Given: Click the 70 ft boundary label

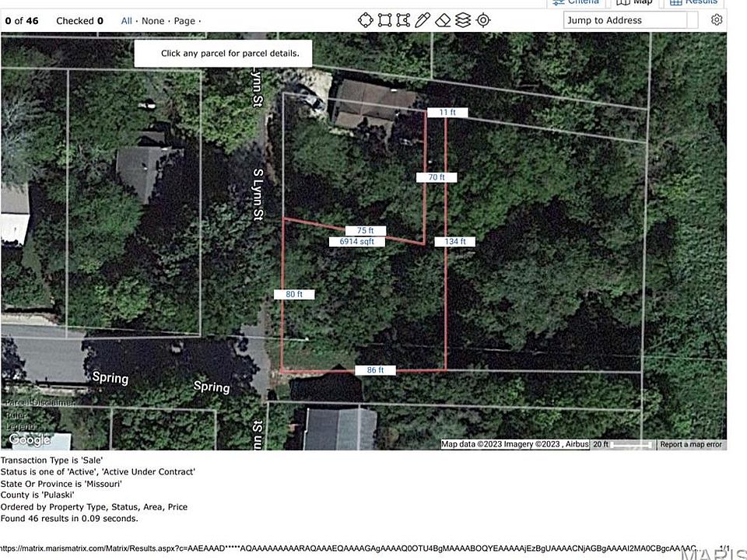Looking at the screenshot, I should pos(437,177).
